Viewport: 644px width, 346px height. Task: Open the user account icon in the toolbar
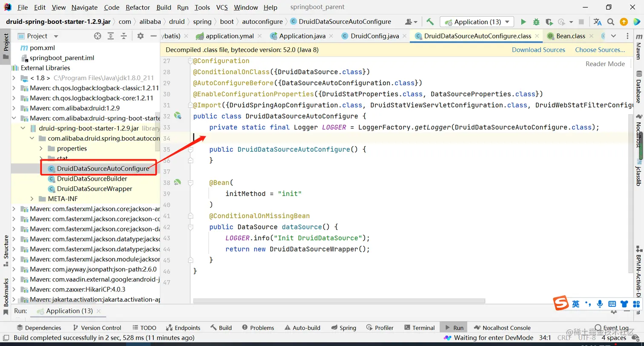click(x=411, y=22)
